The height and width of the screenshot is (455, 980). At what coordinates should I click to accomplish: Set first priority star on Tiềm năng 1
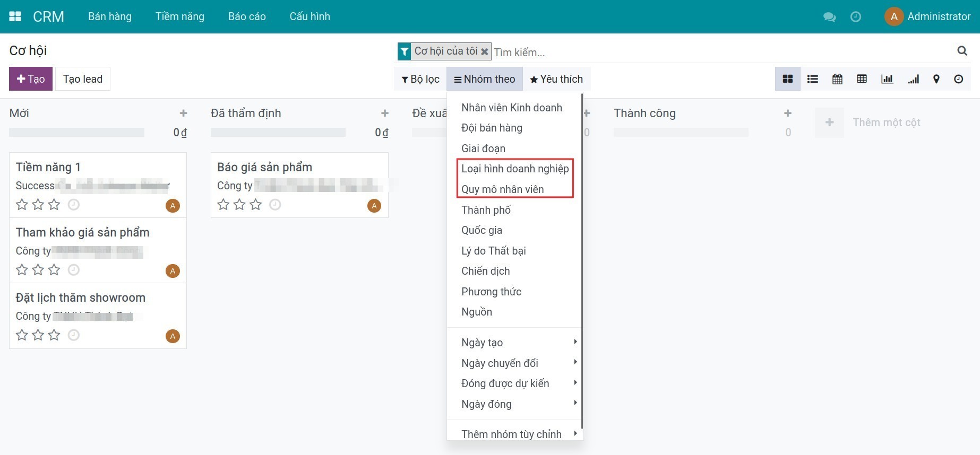[22, 205]
